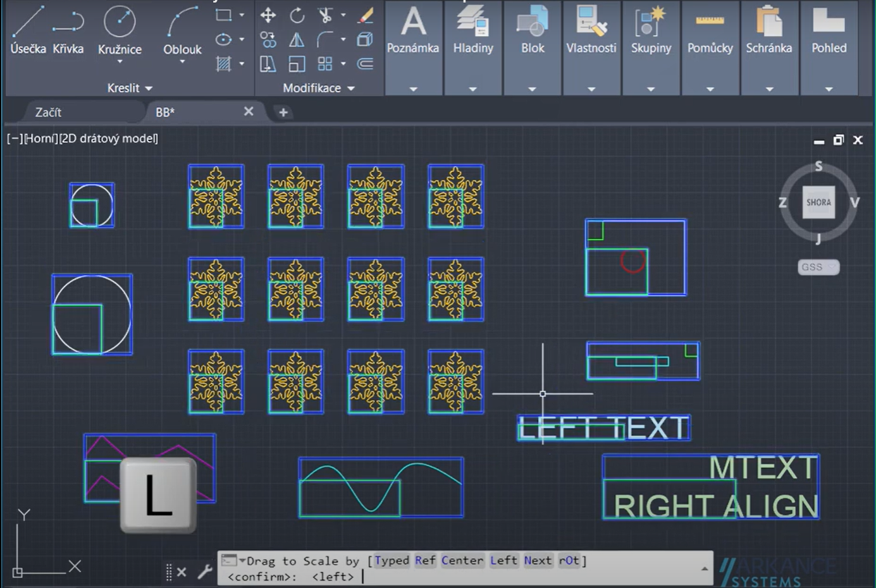The width and height of the screenshot is (876, 588).
Task: Open the Trim tool dropdown arrow
Action: click(343, 15)
